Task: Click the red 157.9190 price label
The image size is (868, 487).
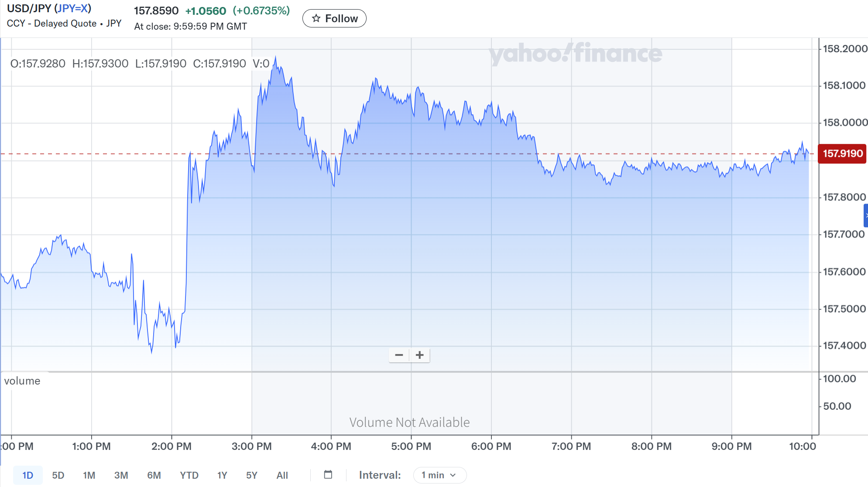Action: coord(842,153)
